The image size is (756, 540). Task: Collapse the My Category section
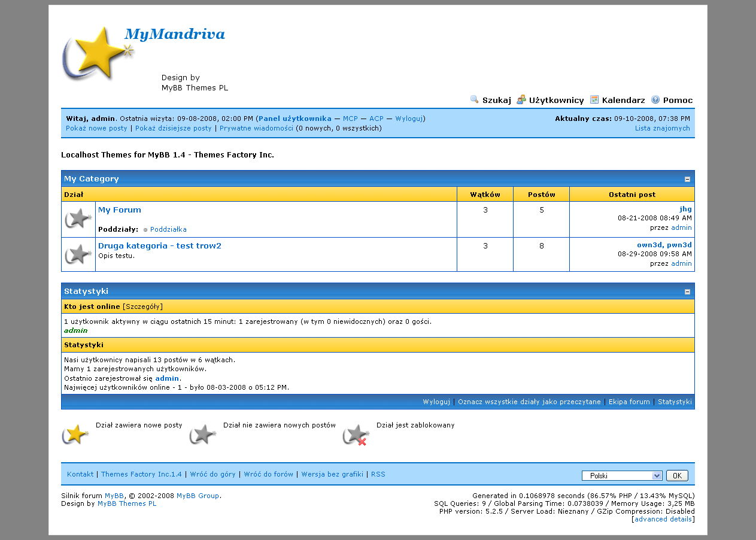pos(687,179)
